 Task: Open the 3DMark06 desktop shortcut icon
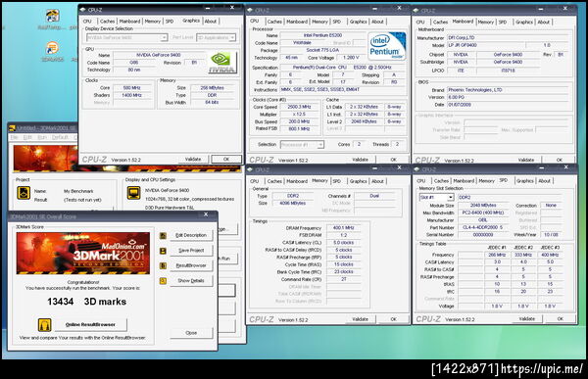[53, 48]
